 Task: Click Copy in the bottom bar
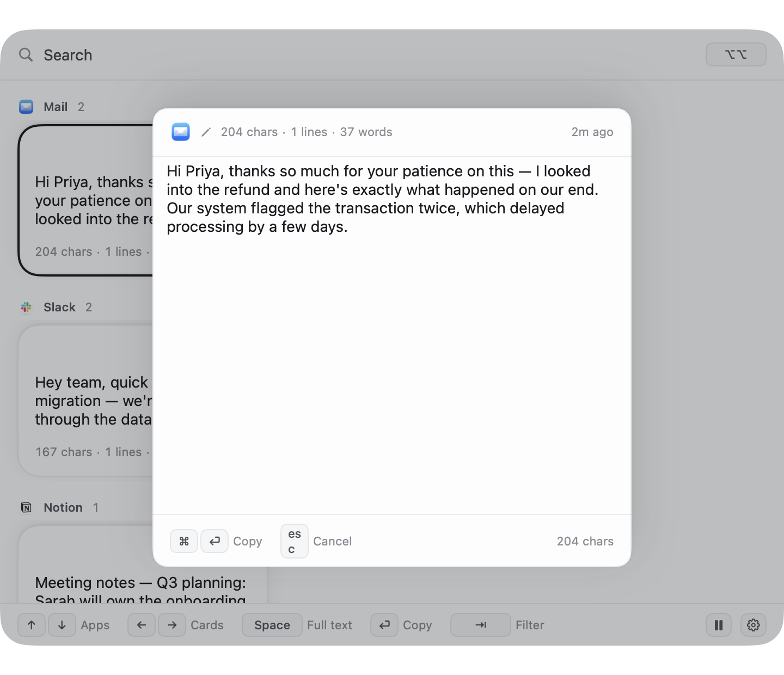pyautogui.click(x=418, y=625)
